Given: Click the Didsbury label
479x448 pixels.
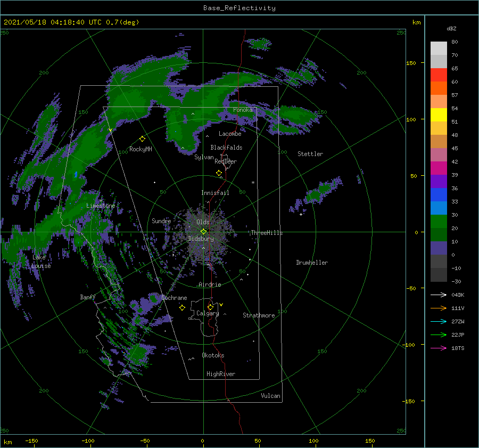Looking at the screenshot, I should point(201,239).
